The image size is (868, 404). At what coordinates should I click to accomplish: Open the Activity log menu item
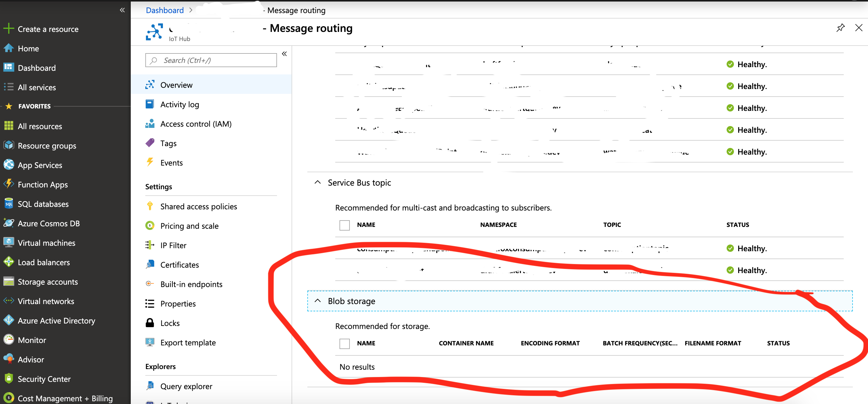[x=179, y=104]
